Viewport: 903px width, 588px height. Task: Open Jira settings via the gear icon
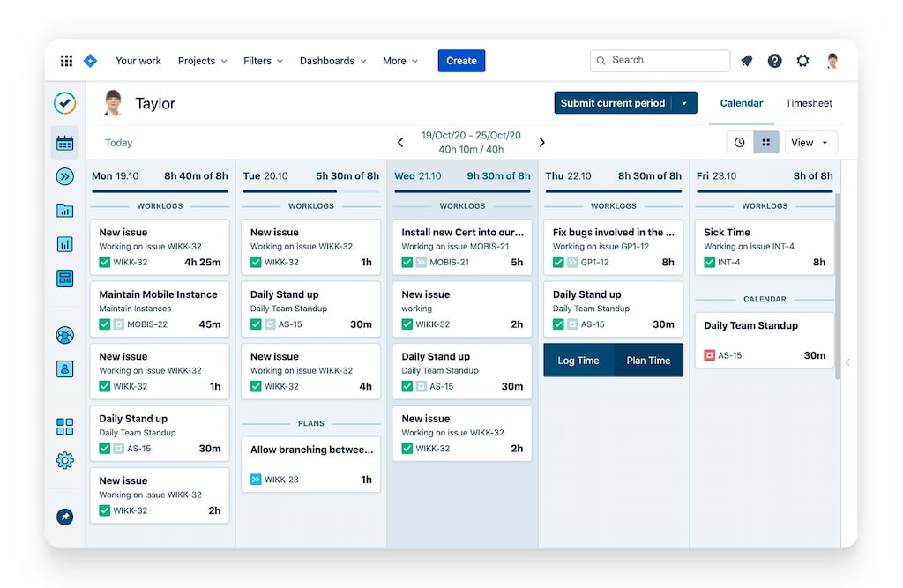(x=802, y=61)
